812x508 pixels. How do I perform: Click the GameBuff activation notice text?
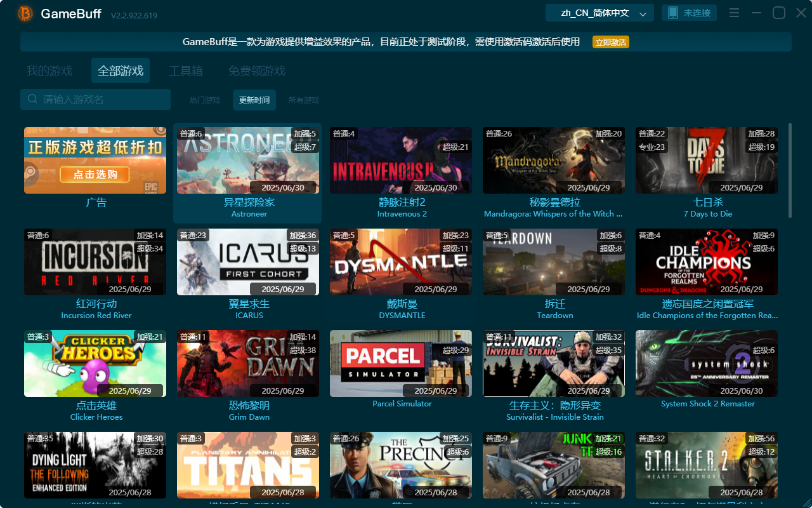click(381, 42)
